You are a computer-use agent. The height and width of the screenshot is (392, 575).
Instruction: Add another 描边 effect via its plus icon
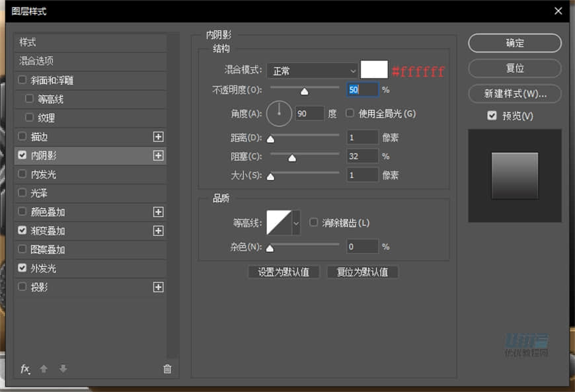tap(158, 137)
